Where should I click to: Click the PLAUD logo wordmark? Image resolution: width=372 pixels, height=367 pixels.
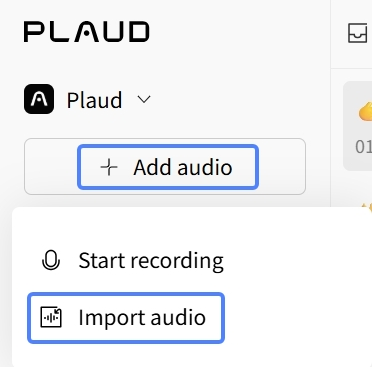point(86,32)
